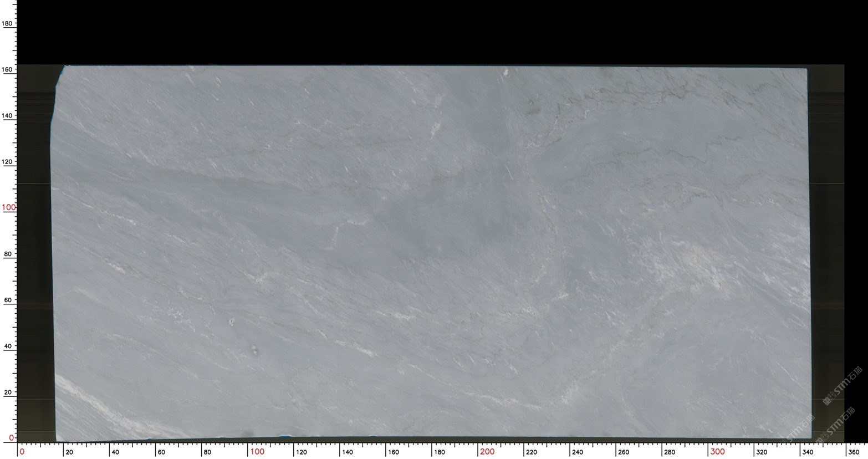This screenshot has height=459, width=868.
Task: Click the 180 mark on vertical ruler
Action: click(x=8, y=23)
